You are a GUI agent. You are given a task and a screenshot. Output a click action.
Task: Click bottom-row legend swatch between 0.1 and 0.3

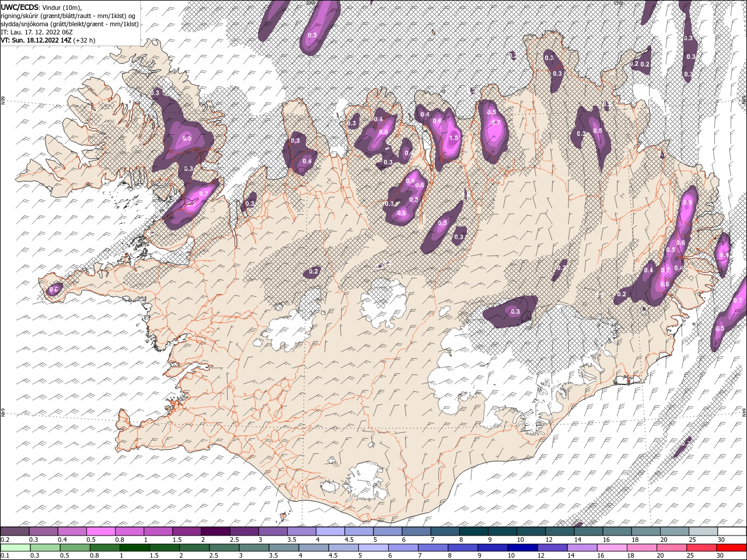coord(15,548)
